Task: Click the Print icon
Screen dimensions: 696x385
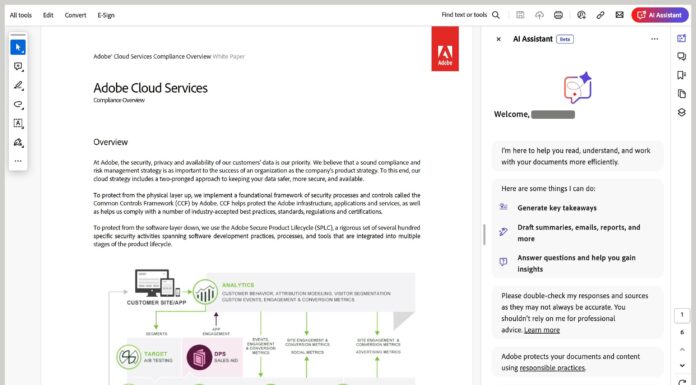Action: (558, 15)
